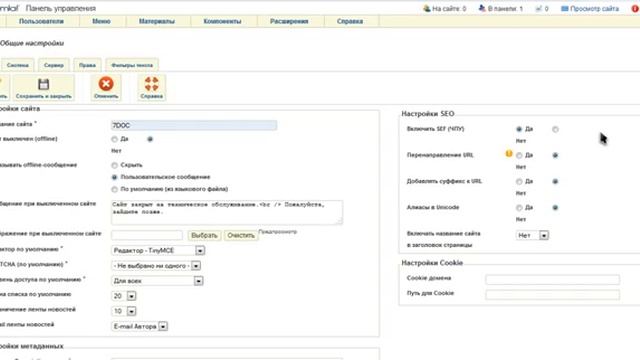Open the 'Для всех' access level dropdown
Screen dimensions: 640x360
coord(157,281)
